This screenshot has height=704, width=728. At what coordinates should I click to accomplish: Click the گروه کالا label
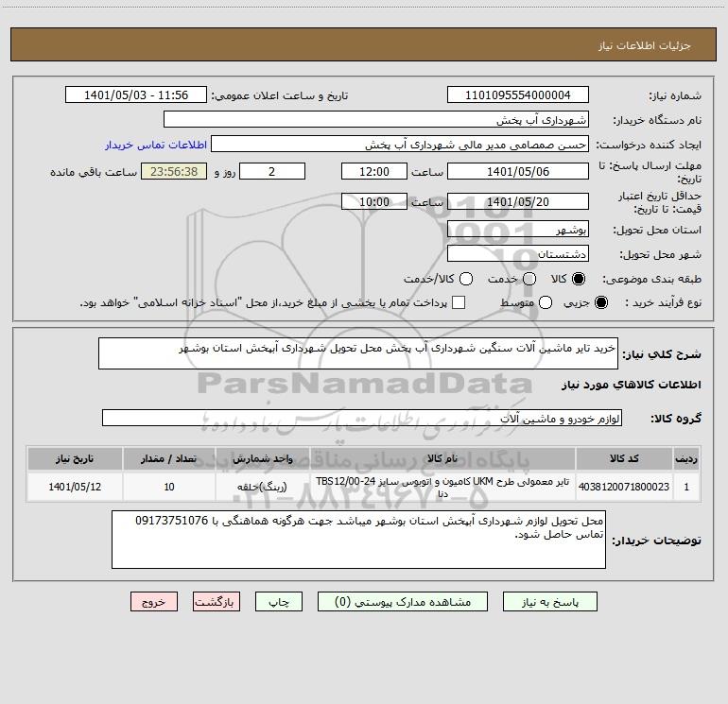point(676,419)
